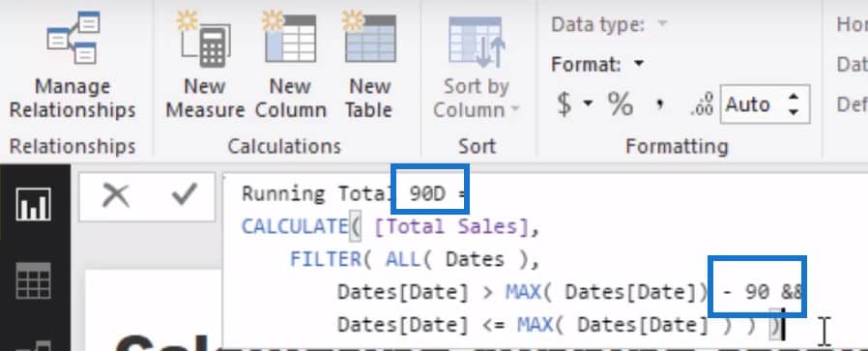Open Sort by Column options
This screenshot has height=351, width=868.
pyautogui.click(x=477, y=67)
